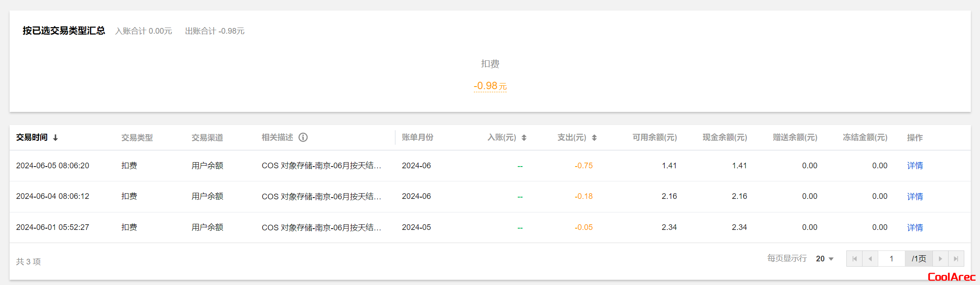The height and width of the screenshot is (285, 980).
Task: Sort by 交易时间 using the arrow icon
Action: click(55, 138)
